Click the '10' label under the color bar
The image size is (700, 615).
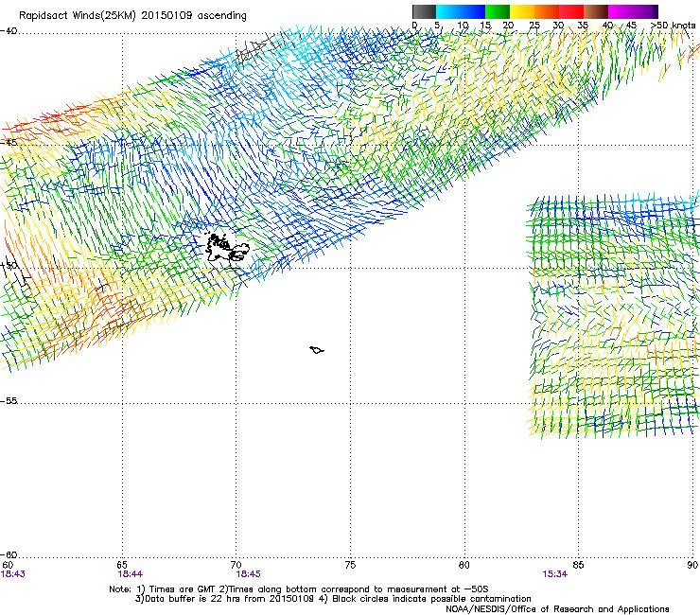click(x=463, y=26)
